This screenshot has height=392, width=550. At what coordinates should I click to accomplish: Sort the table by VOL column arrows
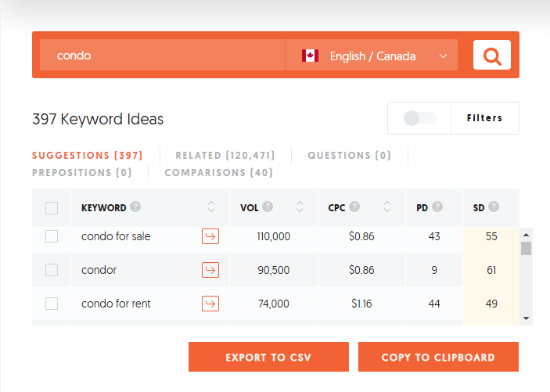click(x=300, y=207)
